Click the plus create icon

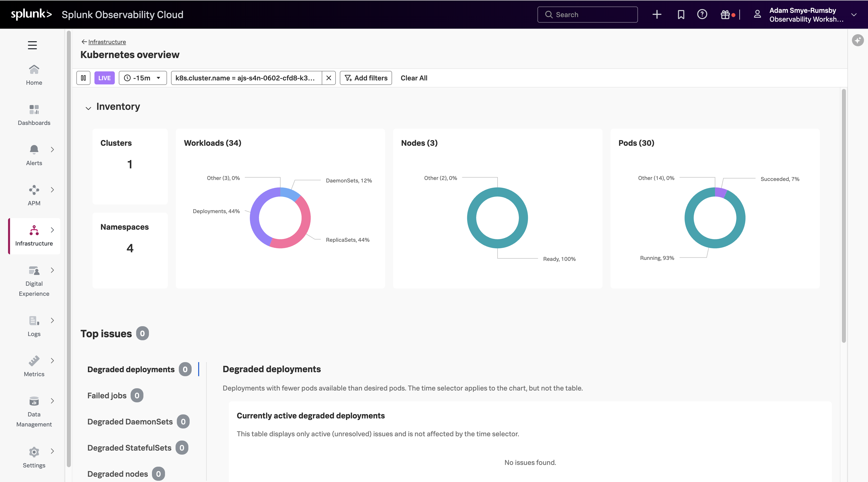pyautogui.click(x=657, y=15)
